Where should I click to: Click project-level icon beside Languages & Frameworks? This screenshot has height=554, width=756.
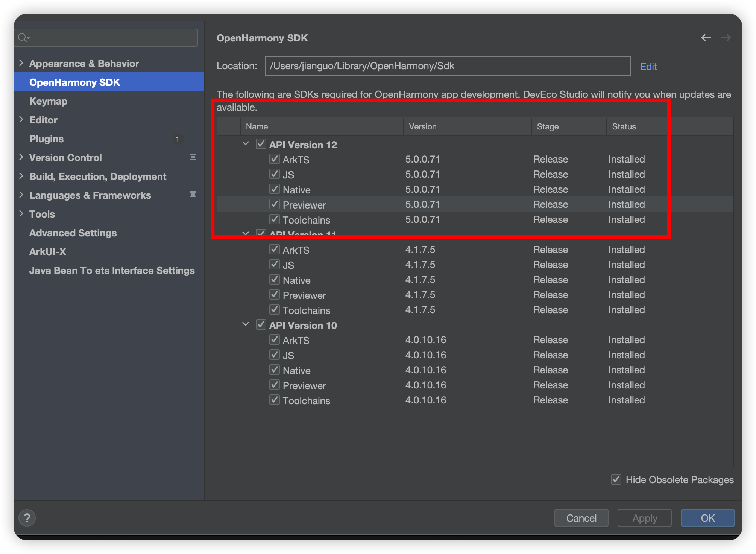(x=193, y=195)
